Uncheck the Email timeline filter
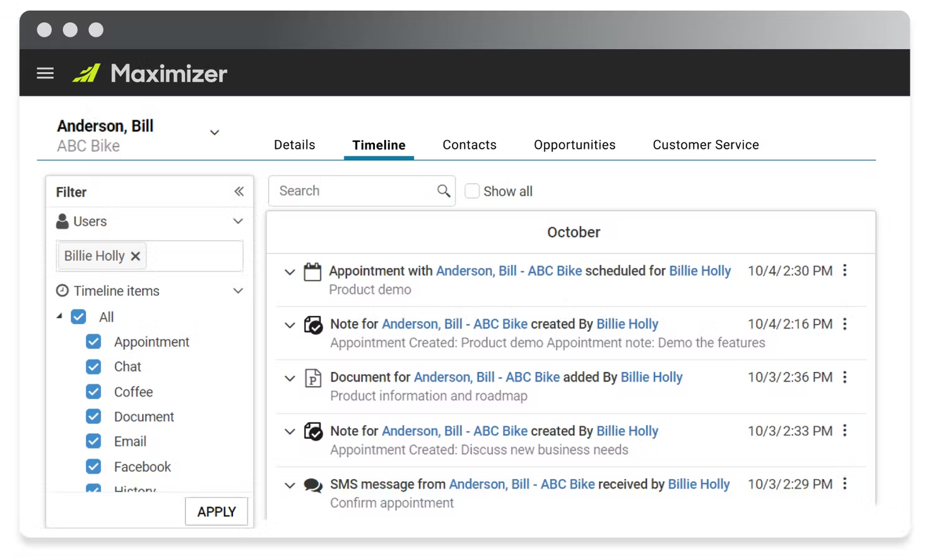Viewport: 934px width, 560px height. [93, 441]
